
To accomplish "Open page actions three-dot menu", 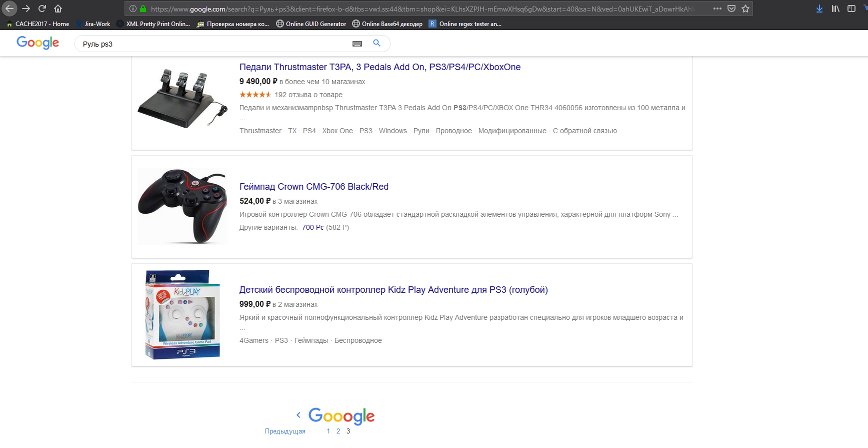I will (x=717, y=9).
